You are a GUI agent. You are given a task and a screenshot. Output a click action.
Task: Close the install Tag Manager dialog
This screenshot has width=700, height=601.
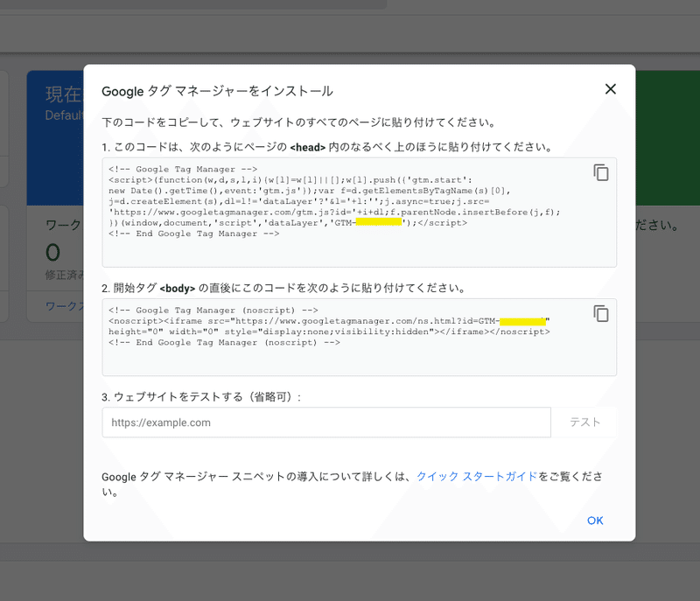pos(610,88)
